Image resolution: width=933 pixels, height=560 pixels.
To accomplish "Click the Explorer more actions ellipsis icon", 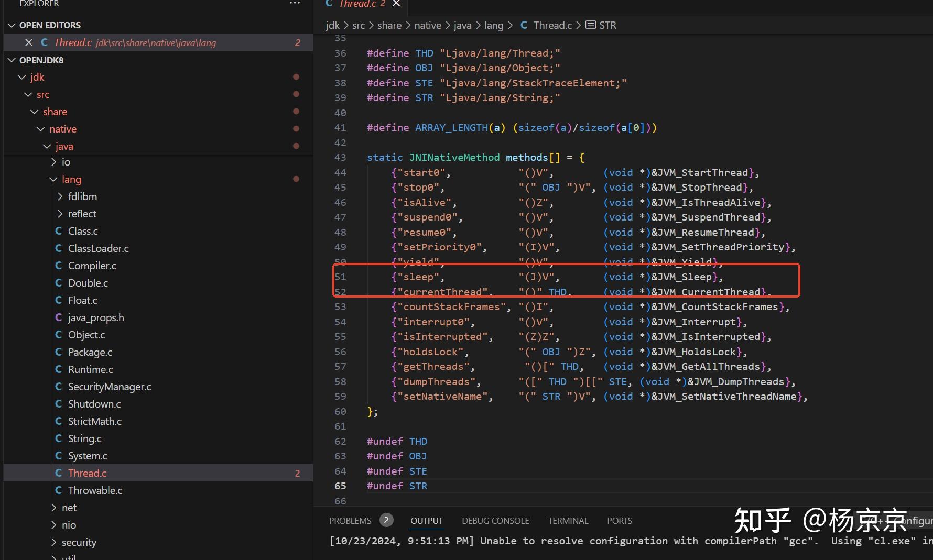I will point(295,3).
